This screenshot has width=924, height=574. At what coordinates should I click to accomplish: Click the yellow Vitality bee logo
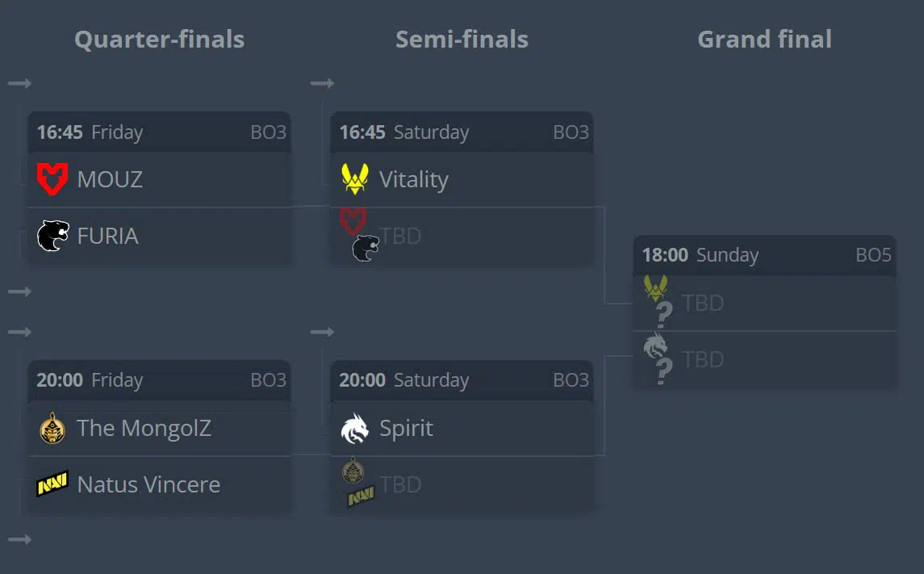pyautogui.click(x=355, y=179)
